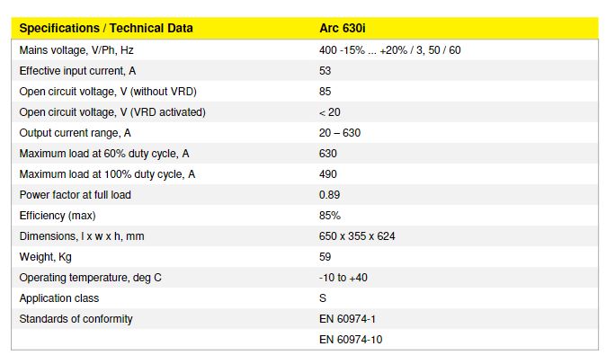This screenshot has height=364, width=615.
Task: Select the Application class value S
Action: (x=323, y=298)
